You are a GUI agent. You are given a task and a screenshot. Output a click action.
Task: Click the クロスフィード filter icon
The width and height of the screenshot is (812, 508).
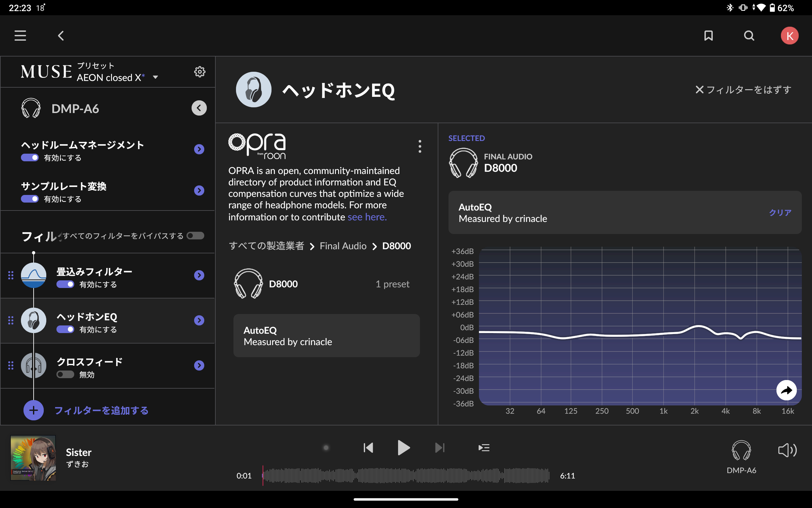(x=34, y=365)
